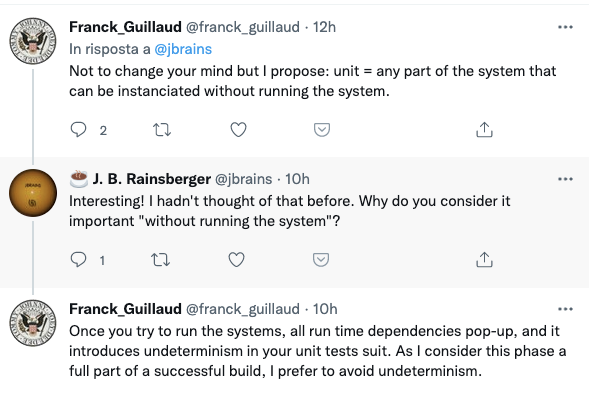Viewport: 589px width, 397px height.
Task: Open @franck_guillaud handle on last tweet
Action: pyautogui.click(x=243, y=309)
